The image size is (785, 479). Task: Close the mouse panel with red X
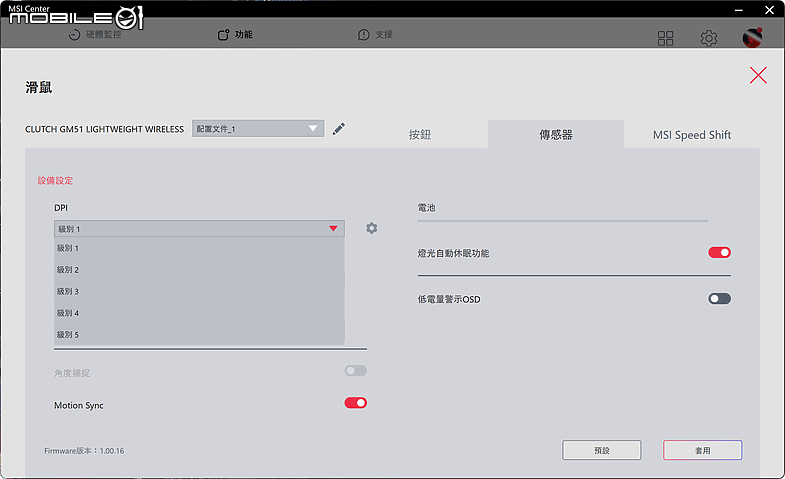point(758,75)
